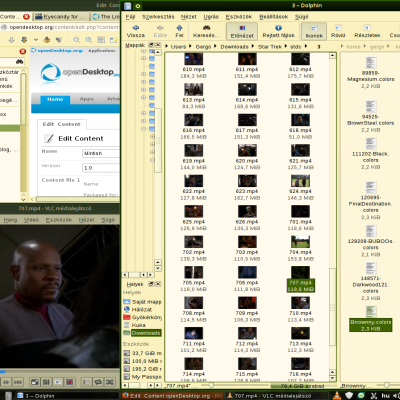Toggle VLC fullscreen button

pyautogui.click(x=34, y=382)
